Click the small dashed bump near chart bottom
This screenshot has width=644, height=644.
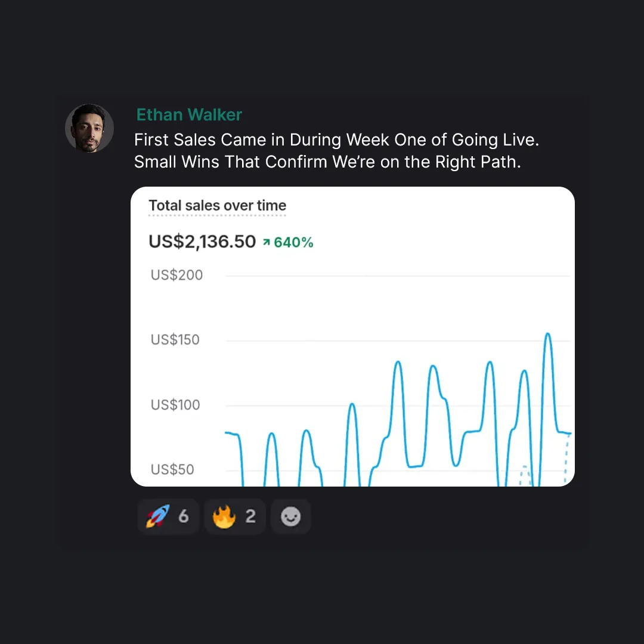coord(525,475)
